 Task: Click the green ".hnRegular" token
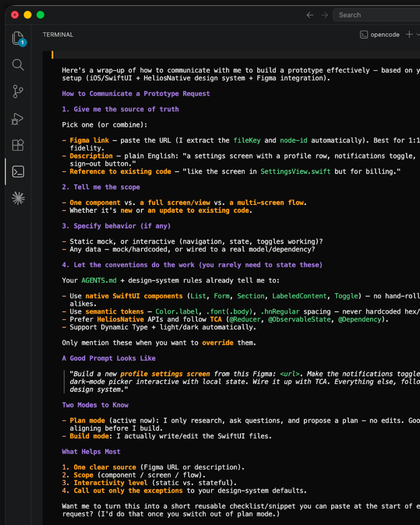pos(280,312)
